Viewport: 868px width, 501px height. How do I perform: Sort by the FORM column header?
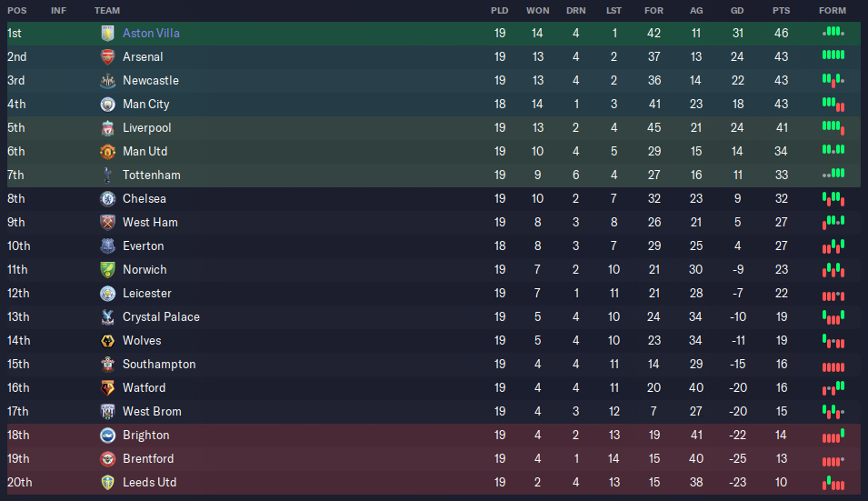pyautogui.click(x=833, y=11)
